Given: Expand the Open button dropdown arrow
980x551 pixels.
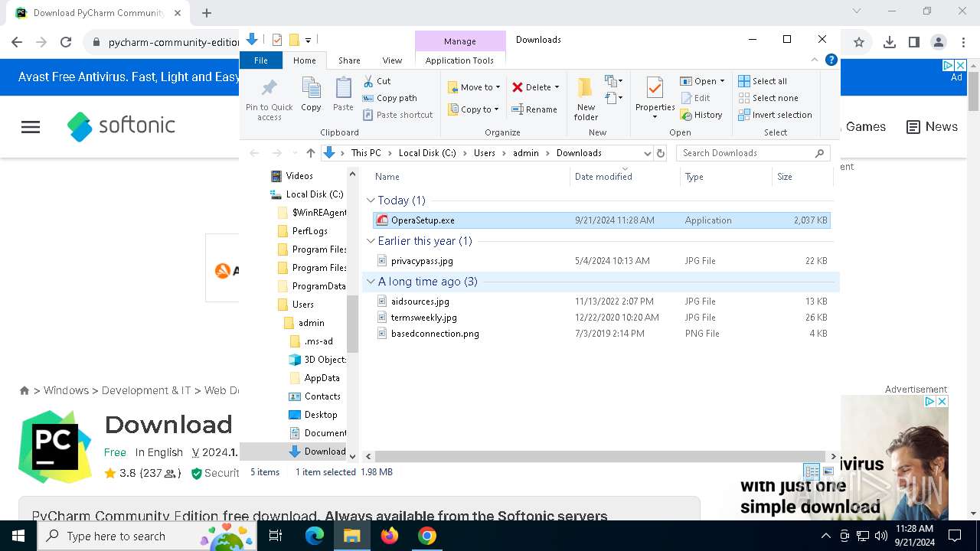Looking at the screenshot, I should 722,81.
